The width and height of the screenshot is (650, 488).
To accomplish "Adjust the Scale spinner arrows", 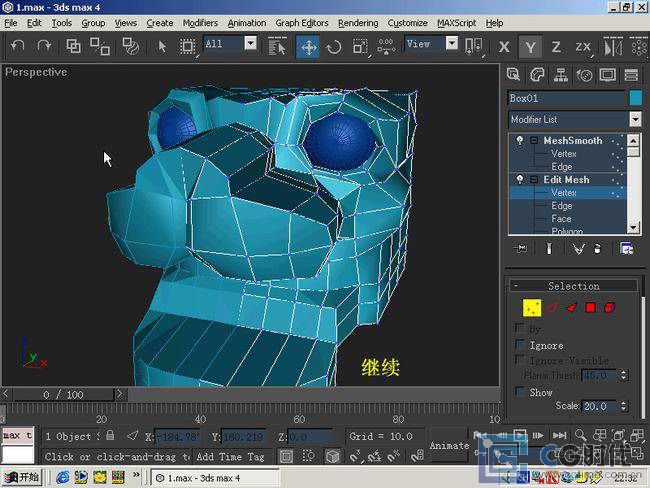I will point(623,406).
